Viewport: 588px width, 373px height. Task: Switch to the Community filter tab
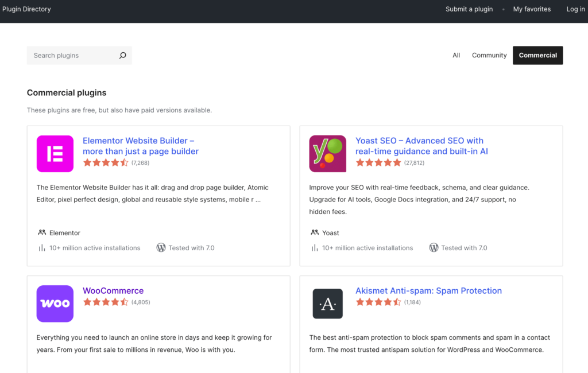pyautogui.click(x=489, y=55)
